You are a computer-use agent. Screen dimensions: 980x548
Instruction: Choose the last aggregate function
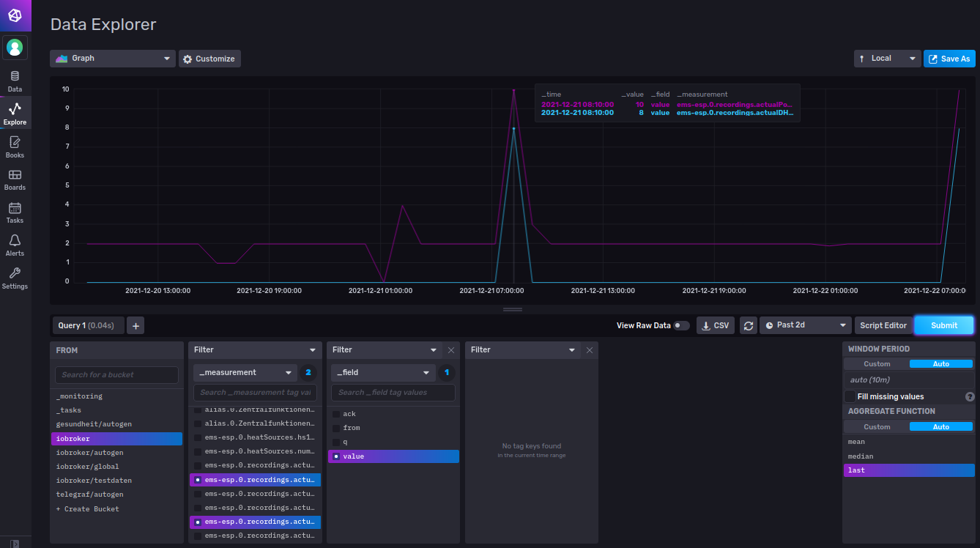point(909,470)
